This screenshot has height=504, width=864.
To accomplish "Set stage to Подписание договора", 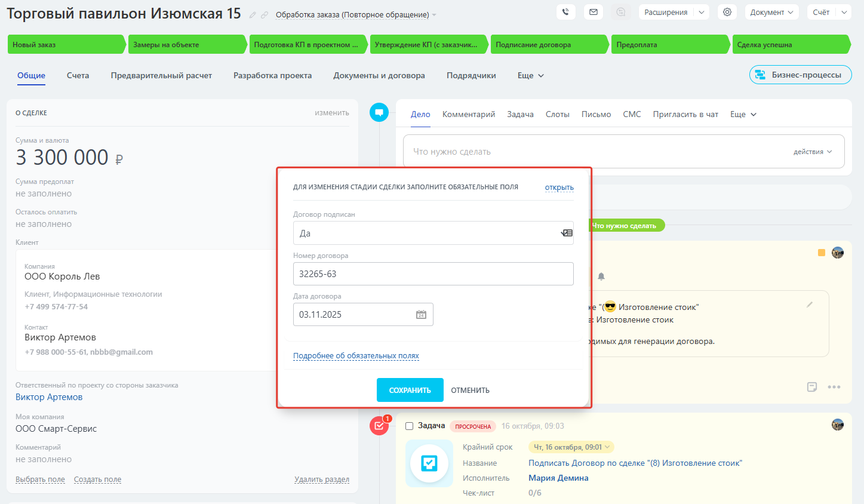I will point(549,44).
